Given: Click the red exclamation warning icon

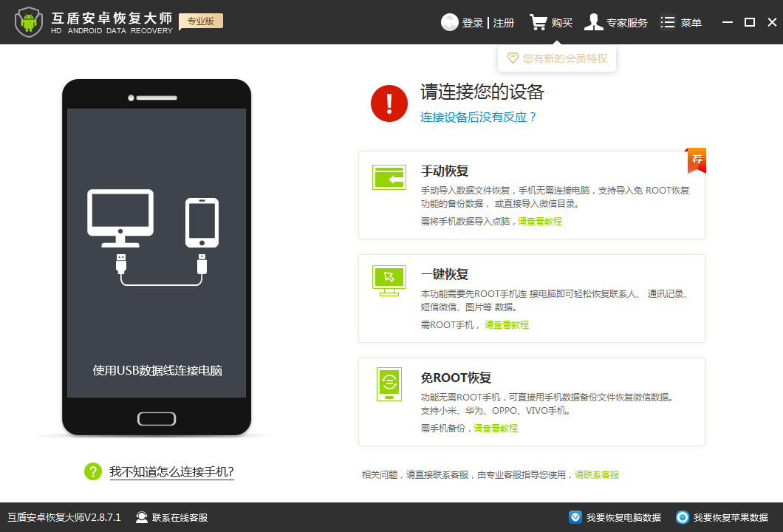Looking at the screenshot, I should tap(389, 103).
